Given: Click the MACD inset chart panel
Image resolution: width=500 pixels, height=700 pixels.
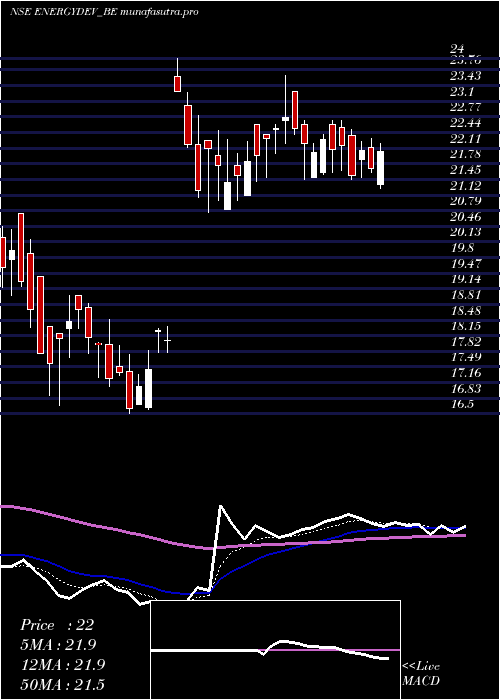Looking at the screenshot, I should 275,650.
